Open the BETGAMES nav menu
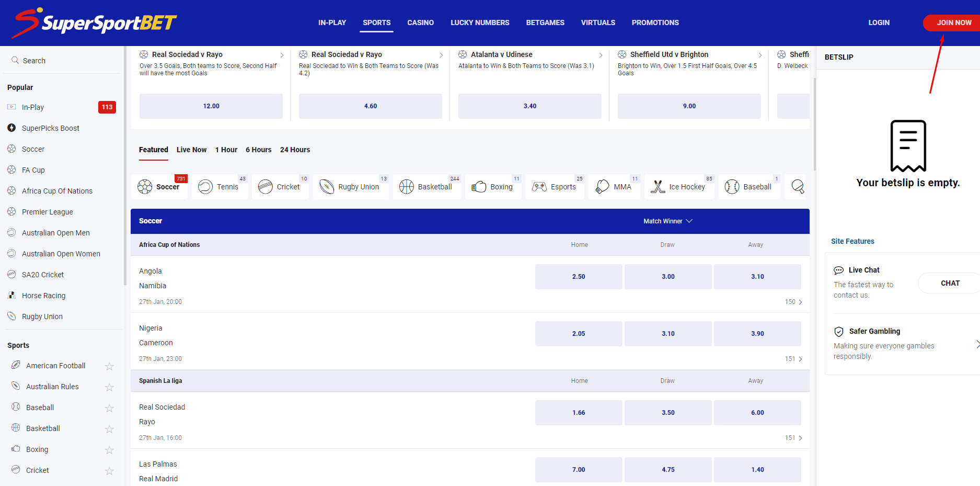The image size is (980, 486). [x=545, y=22]
